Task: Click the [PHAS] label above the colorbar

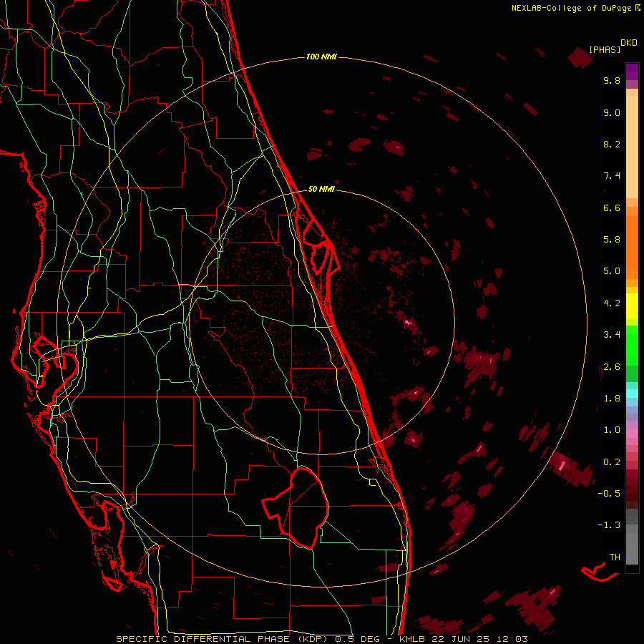Action: pyautogui.click(x=605, y=49)
